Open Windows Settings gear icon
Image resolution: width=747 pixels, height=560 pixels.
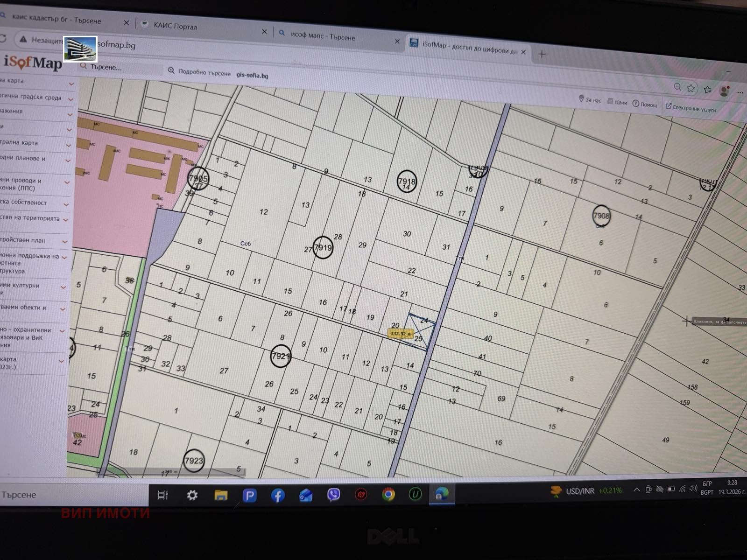click(192, 495)
